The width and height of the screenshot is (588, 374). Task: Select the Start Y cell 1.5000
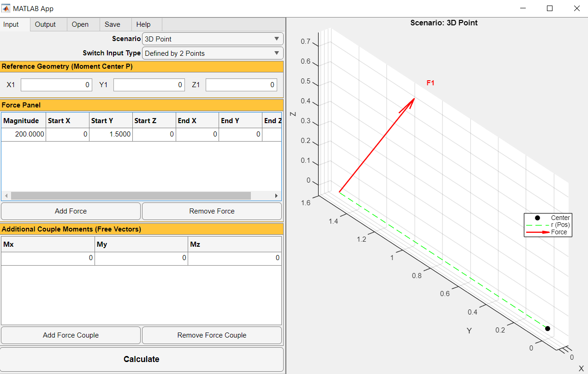point(111,134)
